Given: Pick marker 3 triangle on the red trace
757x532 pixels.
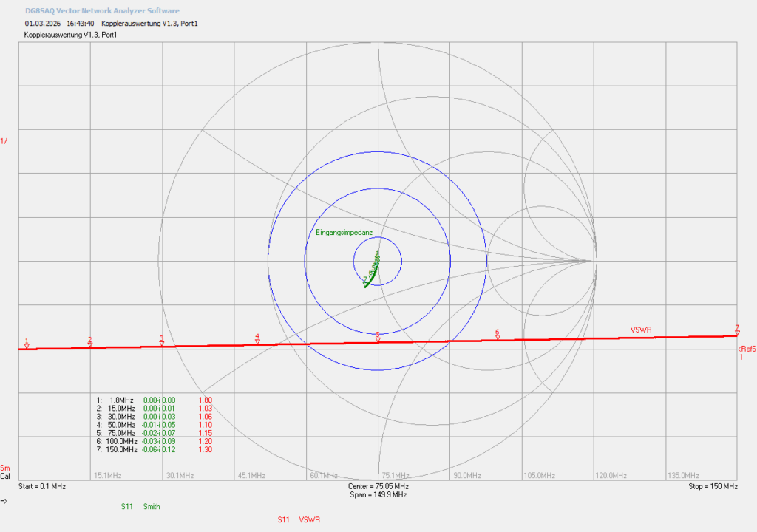Looking at the screenshot, I should [x=162, y=344].
